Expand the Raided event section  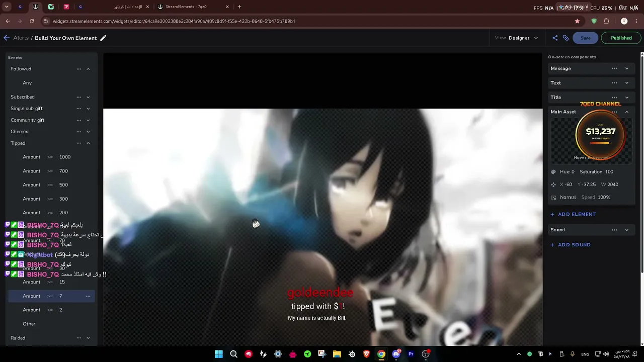tap(88, 338)
